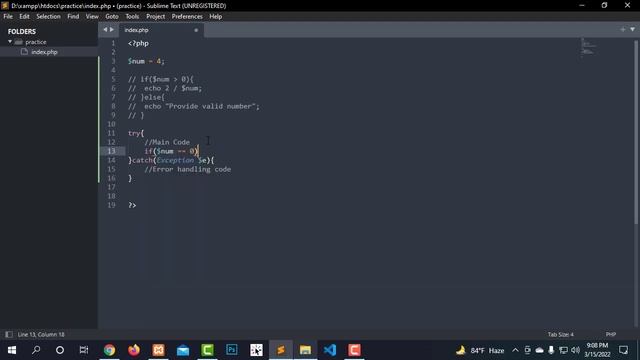Open OneDrive cloud tray icon
The height and width of the screenshot is (360, 640).
[539, 350]
